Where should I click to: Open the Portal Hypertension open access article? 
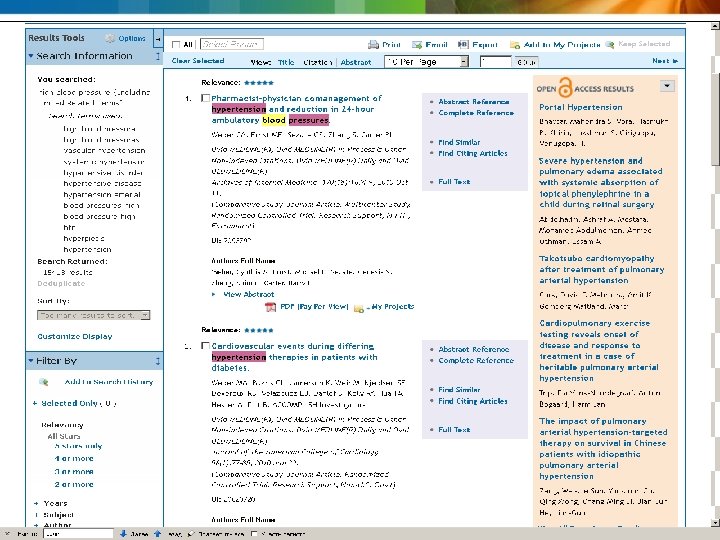581,107
